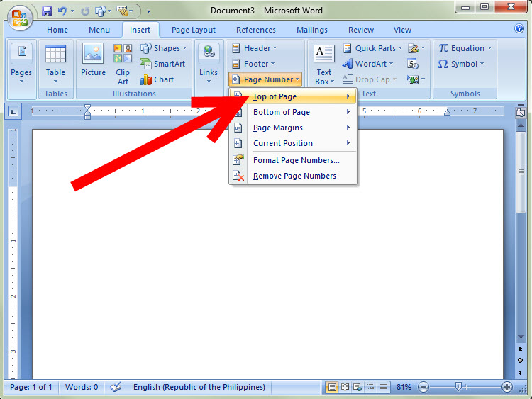This screenshot has height=399, width=532.
Task: Click the Words: 0 count in status bar
Action: tap(82, 387)
